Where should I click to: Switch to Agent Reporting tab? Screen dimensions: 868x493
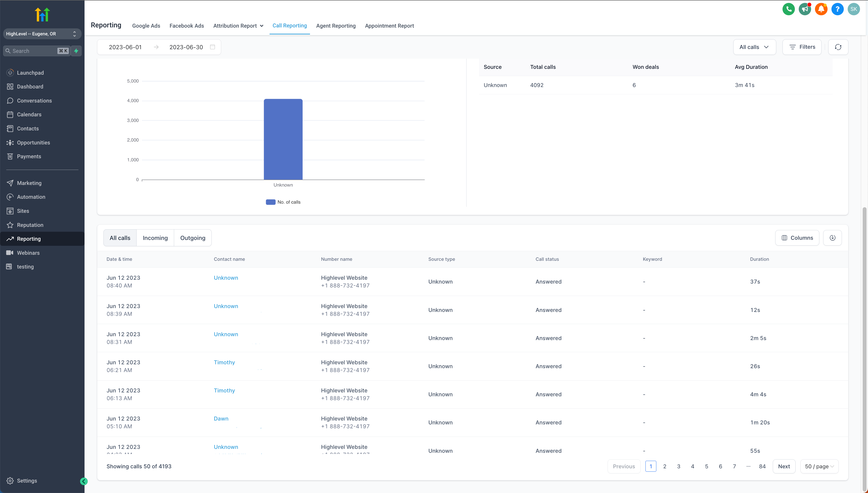click(336, 26)
